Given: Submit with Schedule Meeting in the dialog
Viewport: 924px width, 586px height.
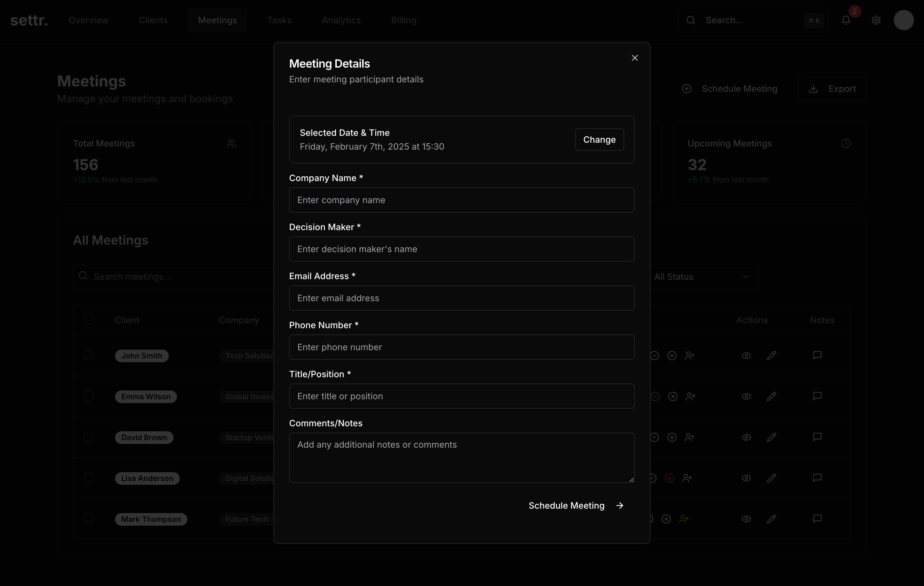Looking at the screenshot, I should pos(576,506).
